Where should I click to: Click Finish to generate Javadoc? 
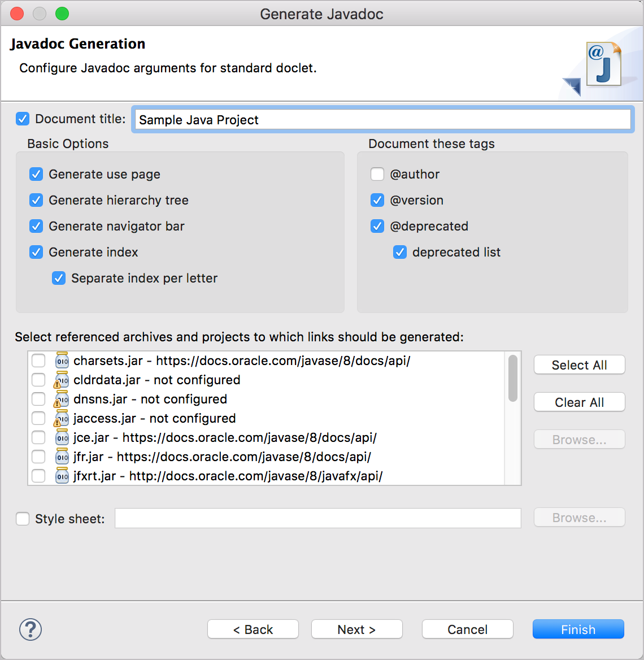coord(578,629)
